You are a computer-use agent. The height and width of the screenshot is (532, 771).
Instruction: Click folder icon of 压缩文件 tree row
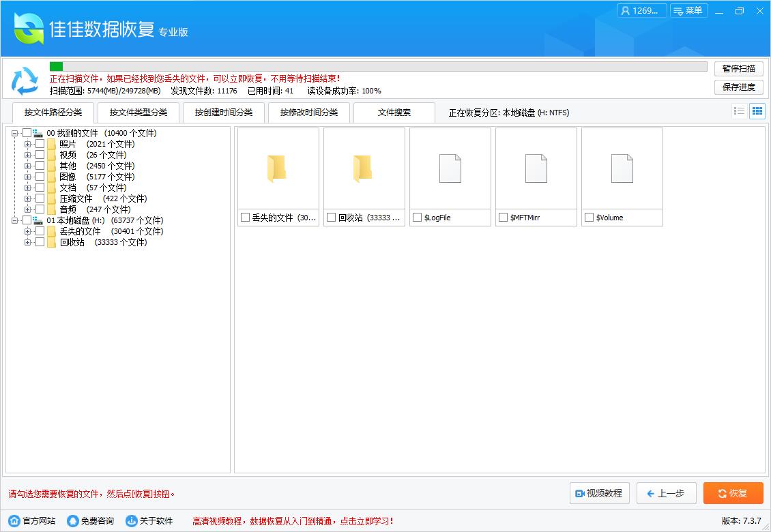pos(52,198)
